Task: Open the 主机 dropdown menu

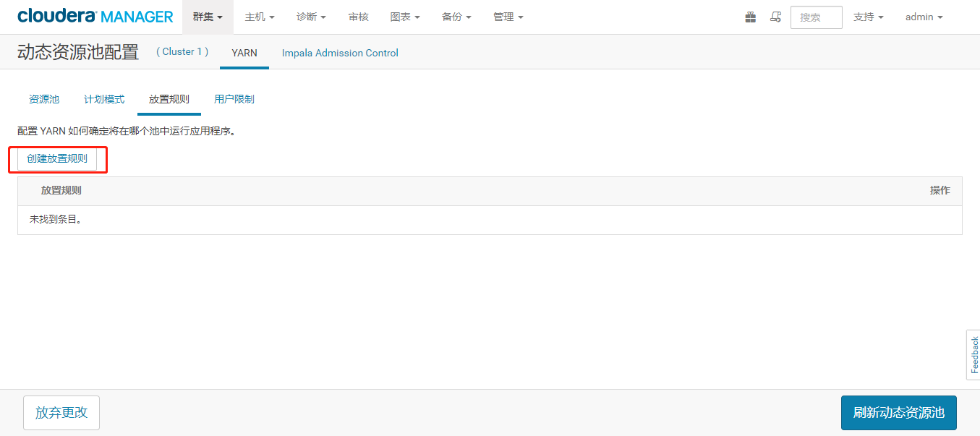Action: click(260, 17)
